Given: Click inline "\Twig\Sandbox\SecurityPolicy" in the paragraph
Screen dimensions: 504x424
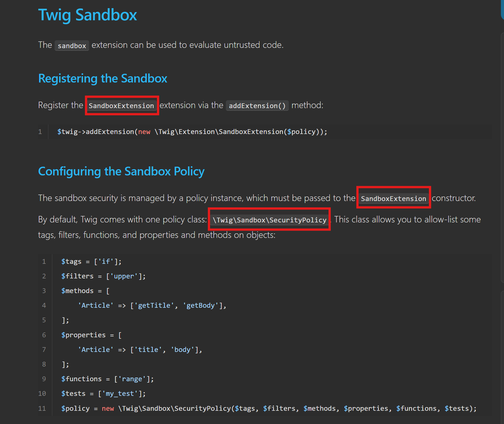Looking at the screenshot, I should (269, 220).
